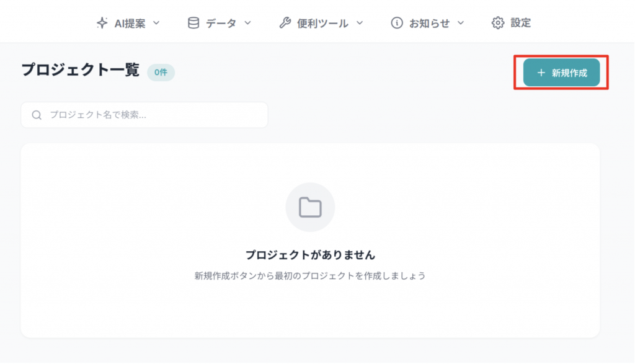Click the 0件 project count badge
635x364 pixels.
[x=161, y=73]
